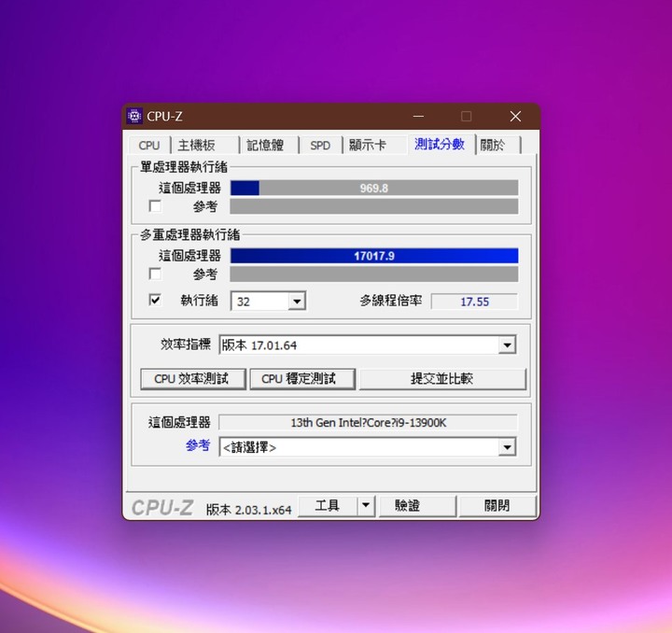Switch to the CPU tab
Viewport: 672px width, 633px height.
coord(149,146)
